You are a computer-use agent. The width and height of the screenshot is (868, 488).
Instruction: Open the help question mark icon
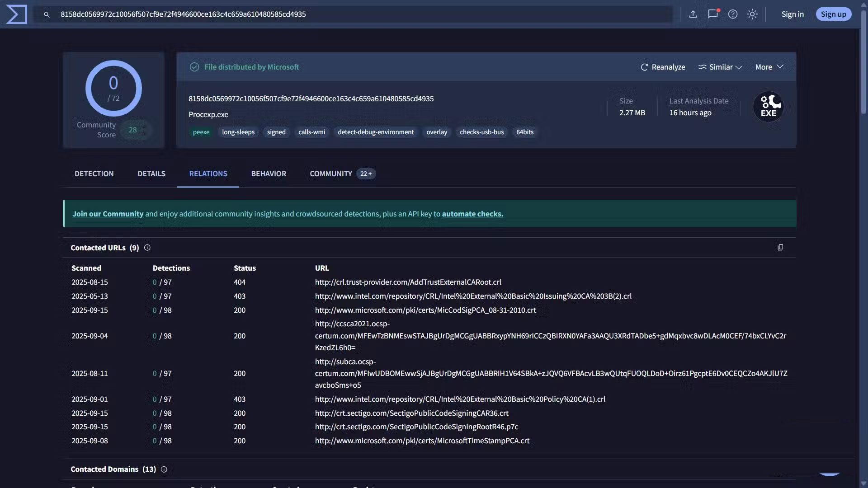[733, 14]
